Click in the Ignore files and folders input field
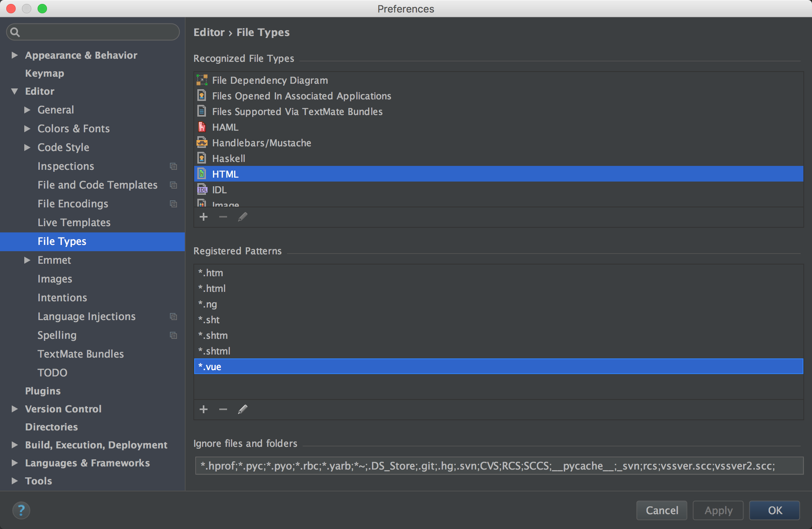This screenshot has width=812, height=529. click(x=497, y=466)
